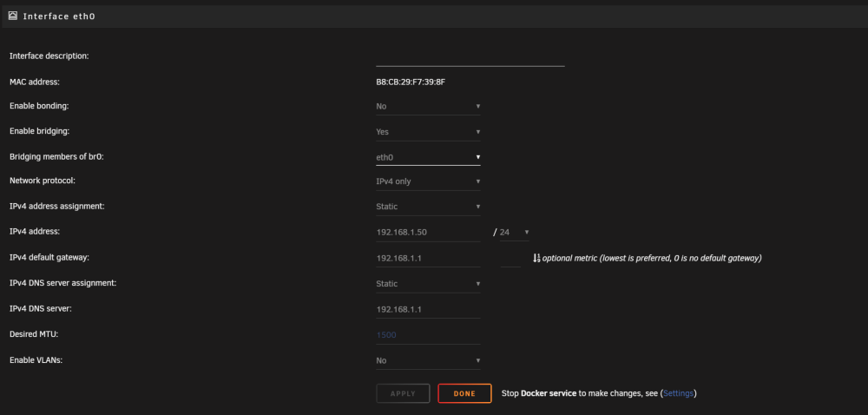Open the Enable VLANs dropdown
The height and width of the screenshot is (415, 868).
tap(428, 361)
